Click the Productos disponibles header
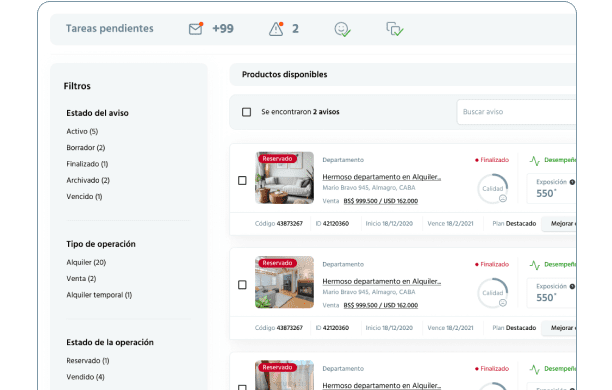This screenshot has height=390, width=612. (285, 75)
